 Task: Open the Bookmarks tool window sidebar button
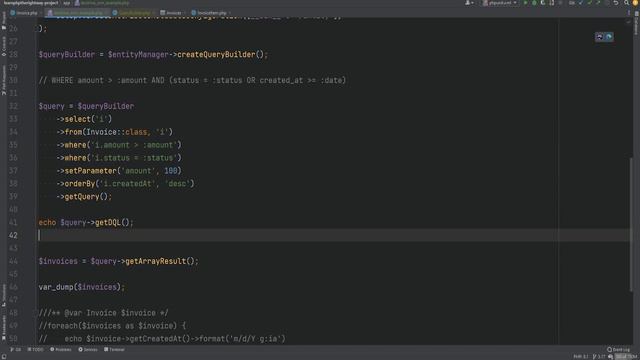4,328
